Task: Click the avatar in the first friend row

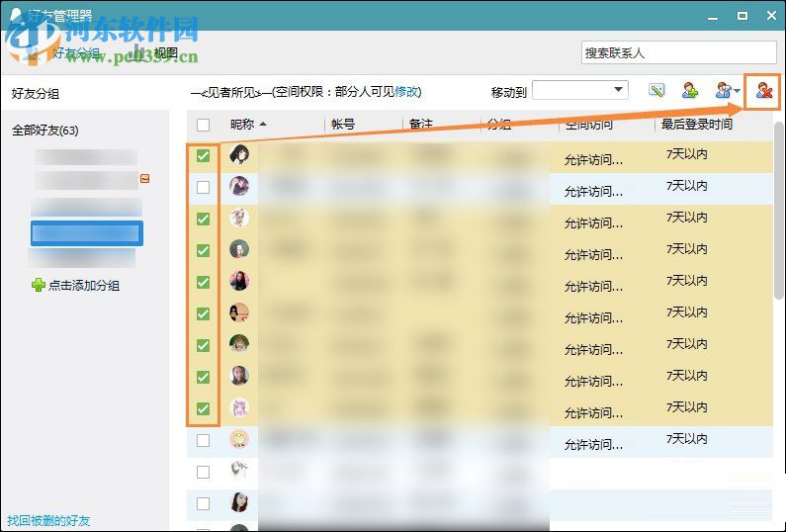Action: pos(239,154)
